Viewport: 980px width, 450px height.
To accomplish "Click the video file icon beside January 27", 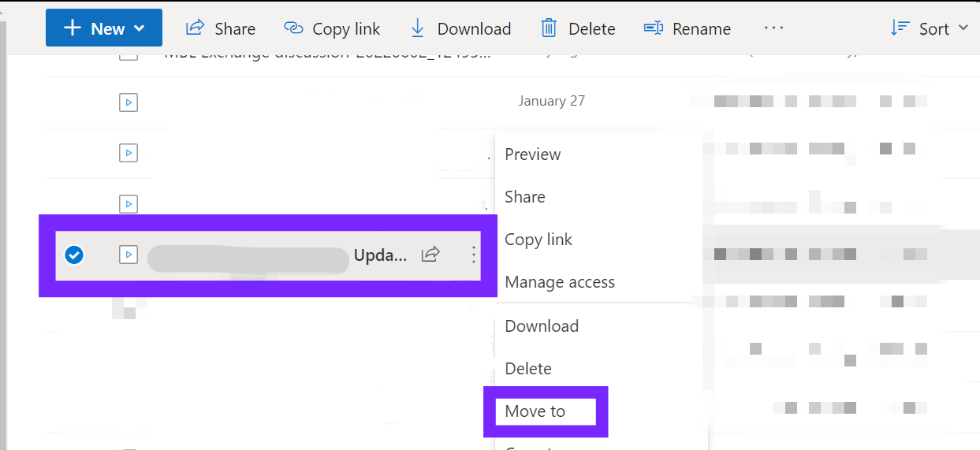I will pos(129,102).
